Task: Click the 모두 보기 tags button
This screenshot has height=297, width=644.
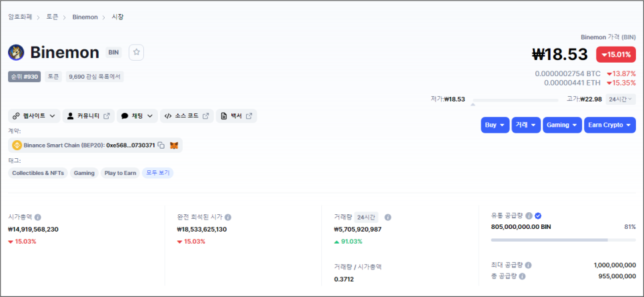Action: 158,173
